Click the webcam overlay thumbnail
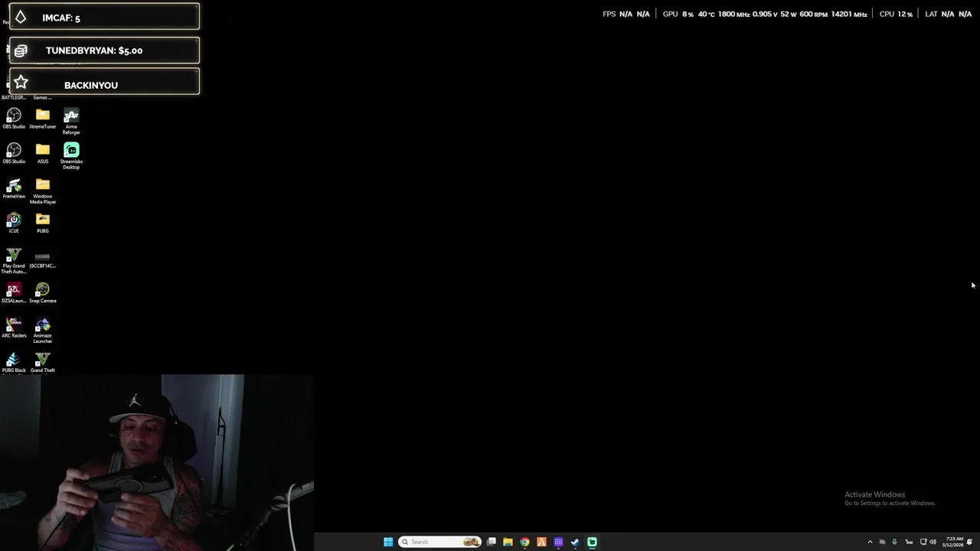Screen dimensions: 980x551 [157, 463]
